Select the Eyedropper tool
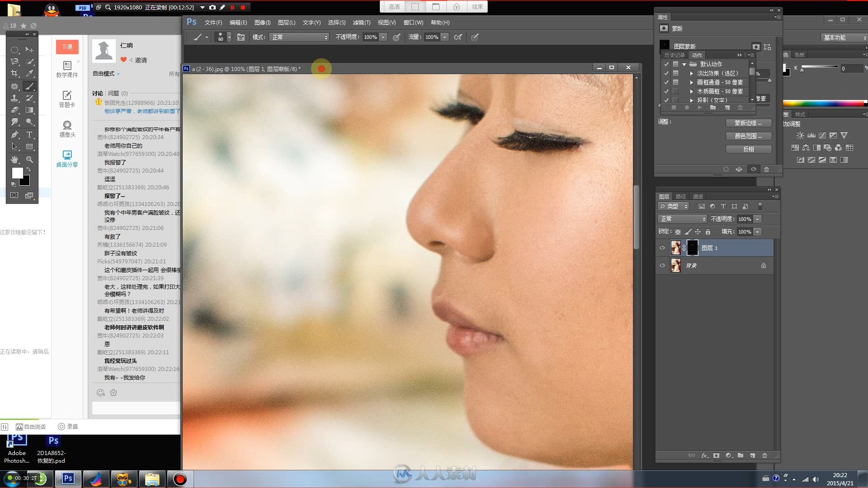Screen dimensions: 868x488 [29, 73]
